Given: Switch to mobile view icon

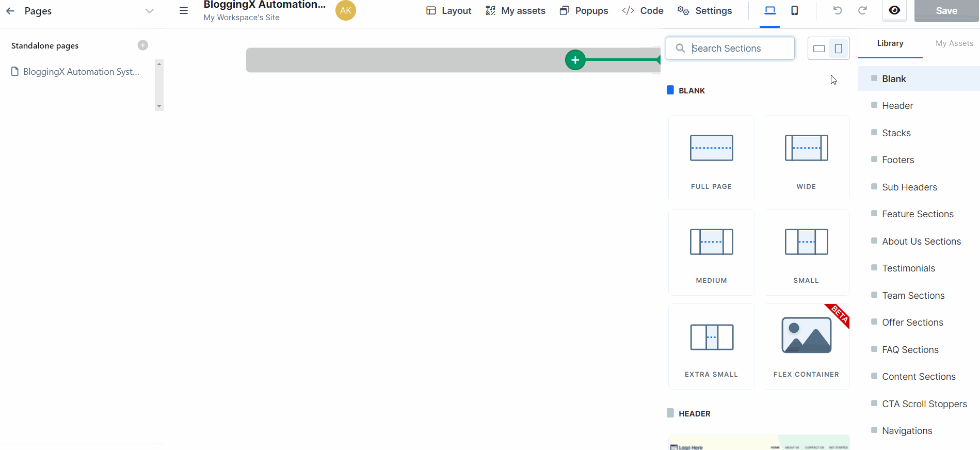Looking at the screenshot, I should coord(795,10).
